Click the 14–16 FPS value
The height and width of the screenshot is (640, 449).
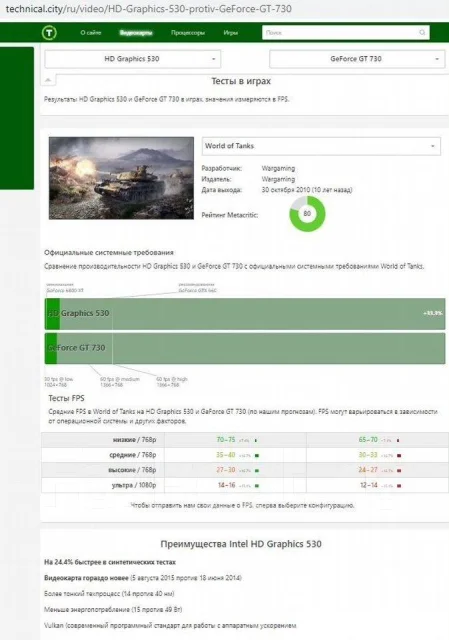(x=226, y=485)
